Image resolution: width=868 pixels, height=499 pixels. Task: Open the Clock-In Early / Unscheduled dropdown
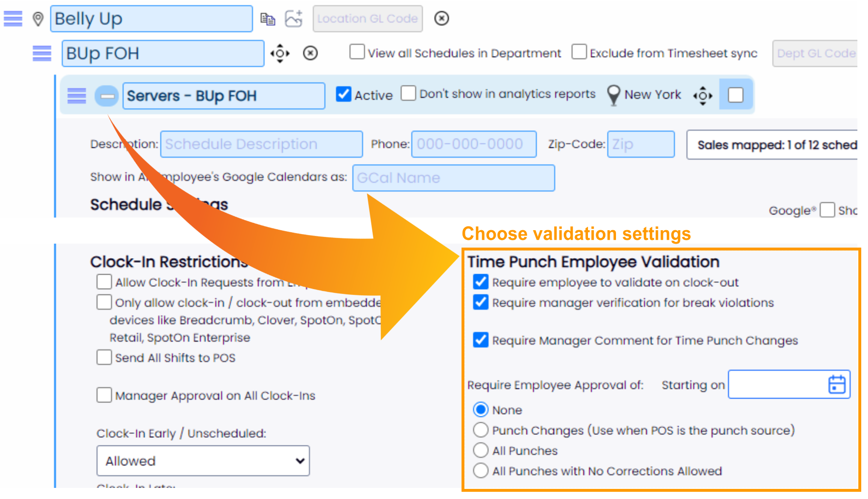point(203,461)
